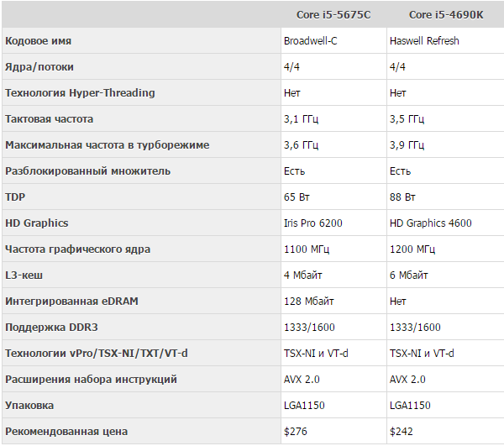Click the Разблокированный множитель row label
Viewport: 504px width, 446px height.
point(87,171)
